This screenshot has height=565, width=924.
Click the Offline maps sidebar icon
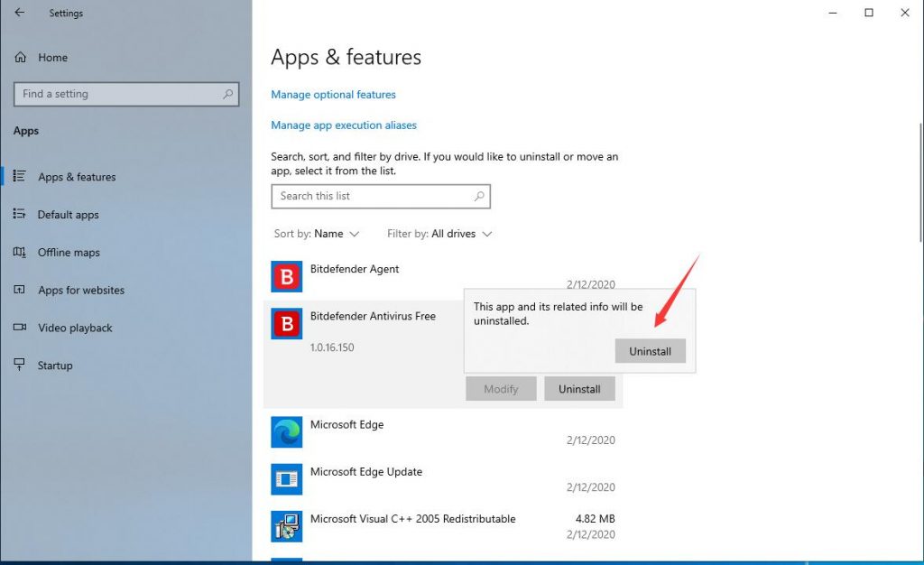pyautogui.click(x=20, y=252)
